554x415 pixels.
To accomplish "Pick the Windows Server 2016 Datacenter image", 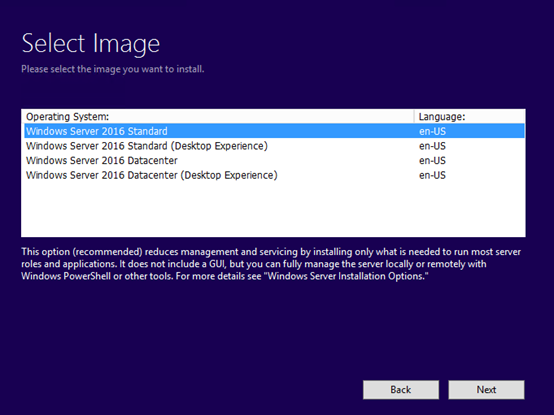I will tap(274, 160).
